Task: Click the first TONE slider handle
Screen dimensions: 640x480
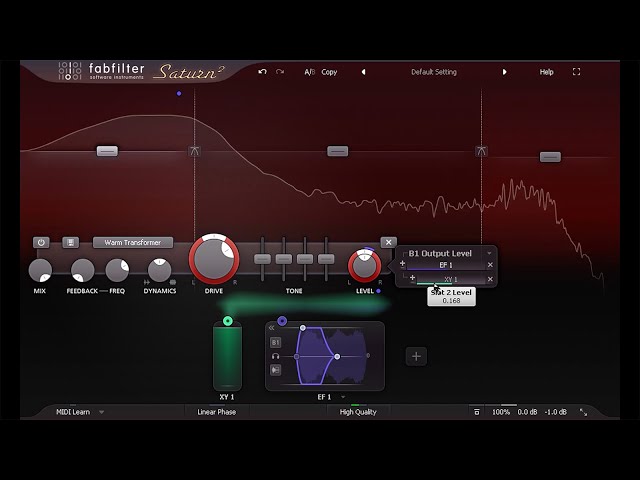Action: 262,259
